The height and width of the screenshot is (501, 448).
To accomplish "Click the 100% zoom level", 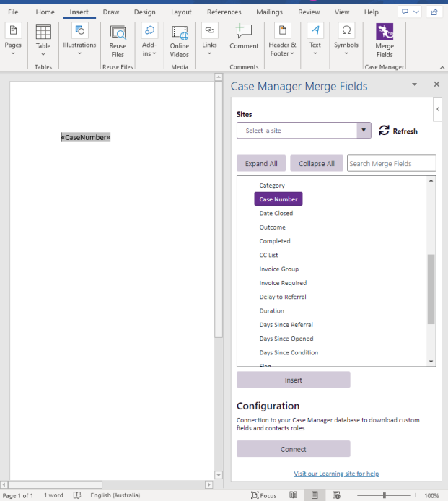I will click(x=431, y=495).
